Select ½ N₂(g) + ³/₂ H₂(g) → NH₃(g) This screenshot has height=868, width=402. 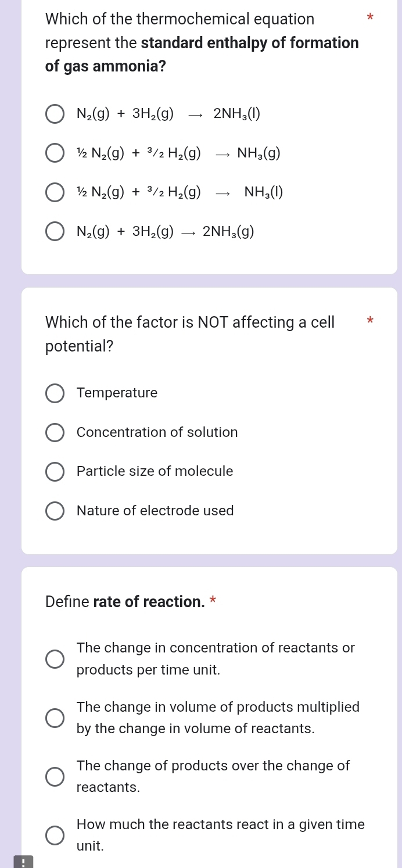pyautogui.click(x=55, y=153)
